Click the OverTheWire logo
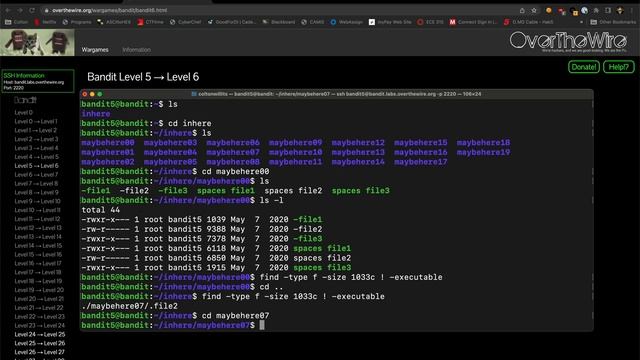 point(568,41)
